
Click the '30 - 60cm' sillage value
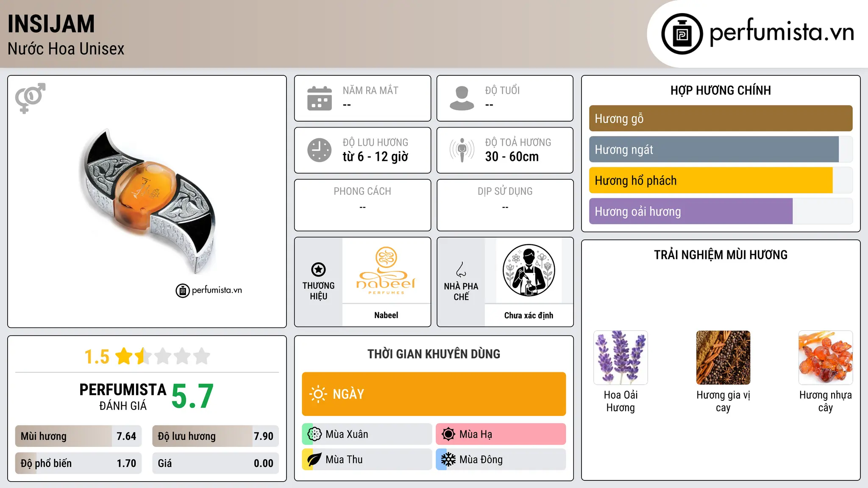tap(512, 157)
